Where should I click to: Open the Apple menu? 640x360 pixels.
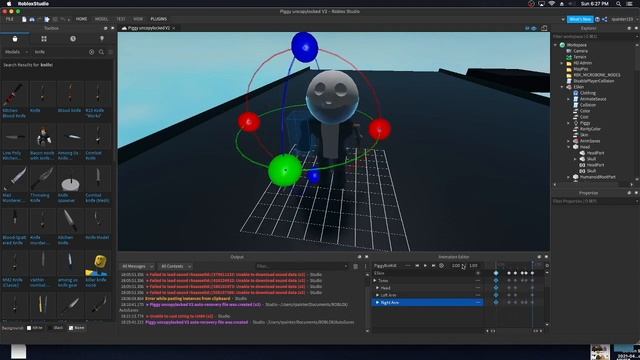[x=9, y=4]
